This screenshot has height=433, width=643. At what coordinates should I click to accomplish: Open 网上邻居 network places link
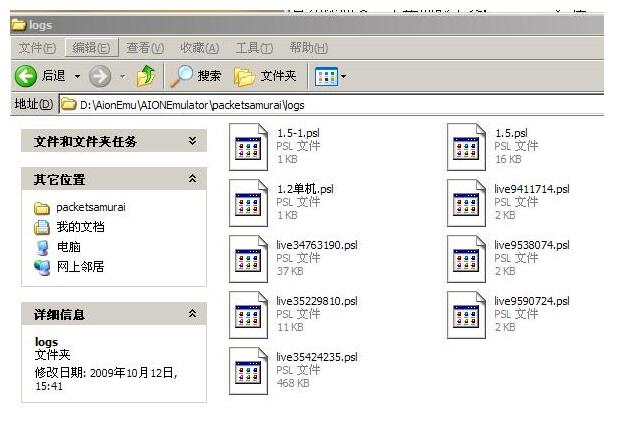(80, 267)
